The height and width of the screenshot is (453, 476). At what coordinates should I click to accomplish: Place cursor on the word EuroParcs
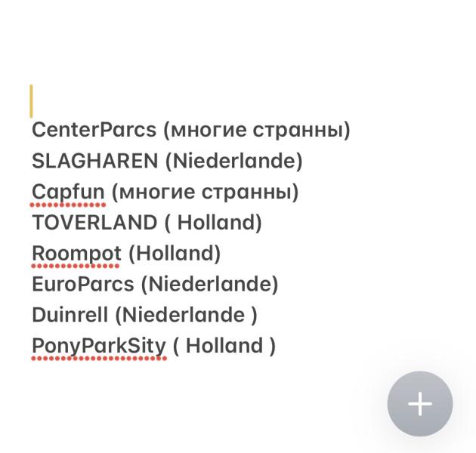tap(83, 285)
